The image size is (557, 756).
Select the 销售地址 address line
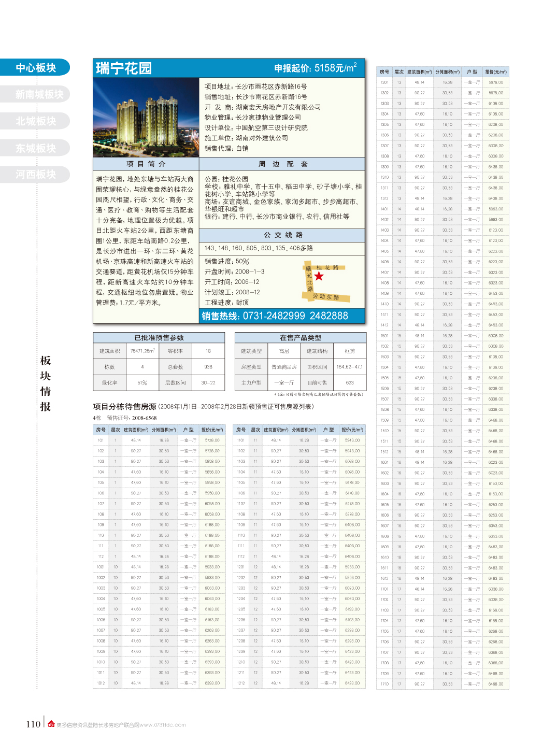point(255,97)
